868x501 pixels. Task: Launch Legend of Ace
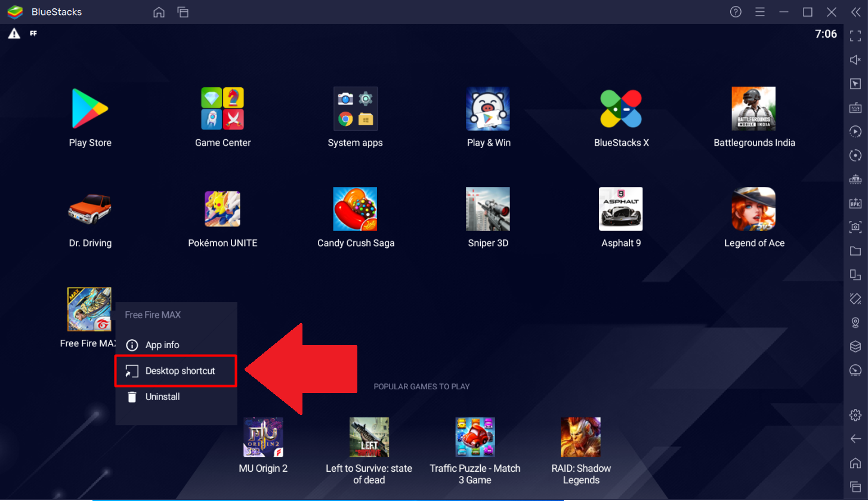[754, 209]
